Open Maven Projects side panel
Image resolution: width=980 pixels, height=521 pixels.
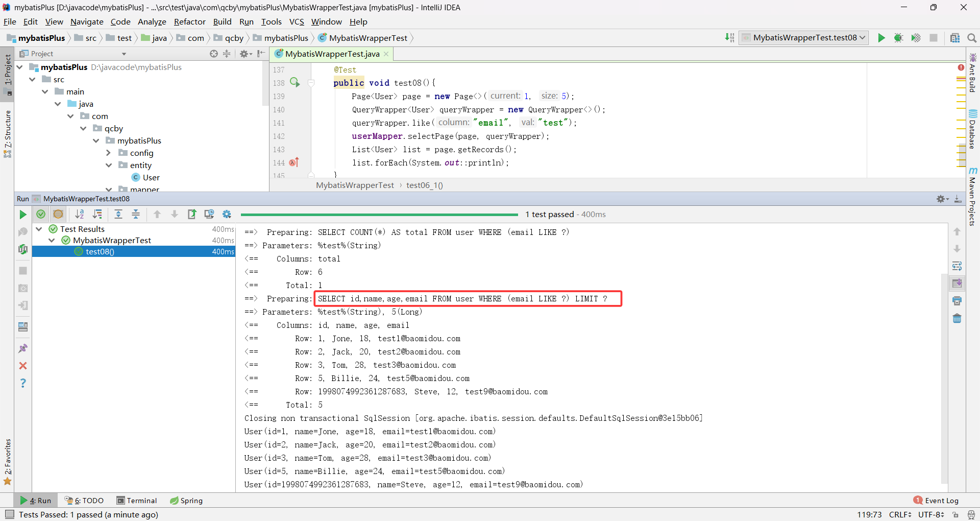(x=973, y=197)
